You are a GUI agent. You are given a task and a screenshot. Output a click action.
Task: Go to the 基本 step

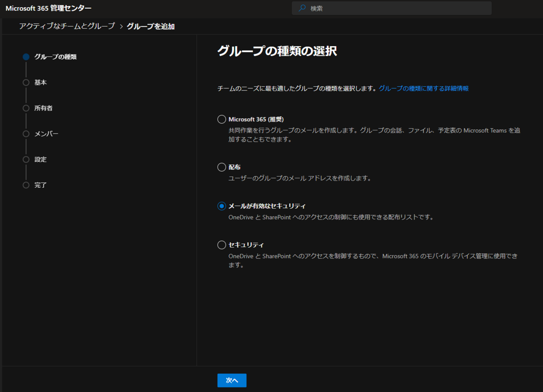click(x=40, y=82)
